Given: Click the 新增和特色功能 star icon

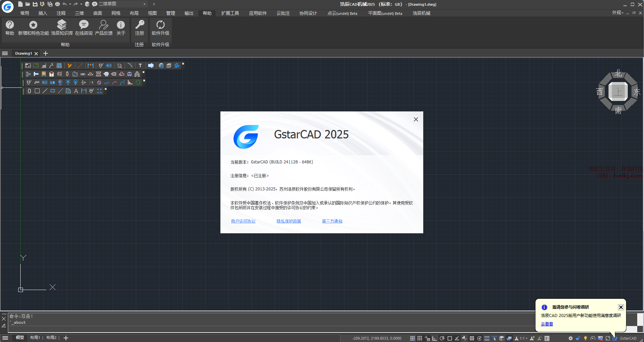Looking at the screenshot, I should click(33, 25).
